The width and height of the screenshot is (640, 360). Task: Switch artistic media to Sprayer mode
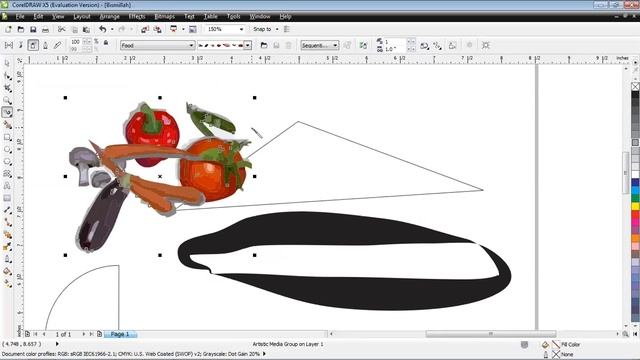(33, 45)
